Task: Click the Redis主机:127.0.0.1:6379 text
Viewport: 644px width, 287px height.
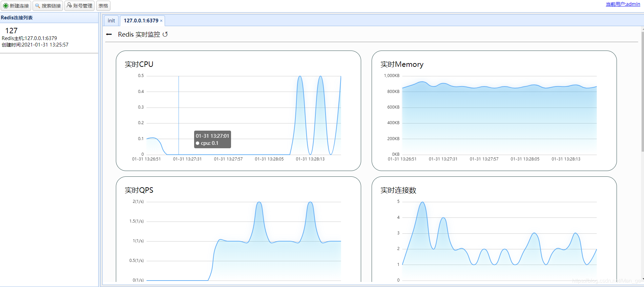Action: pyautogui.click(x=29, y=38)
